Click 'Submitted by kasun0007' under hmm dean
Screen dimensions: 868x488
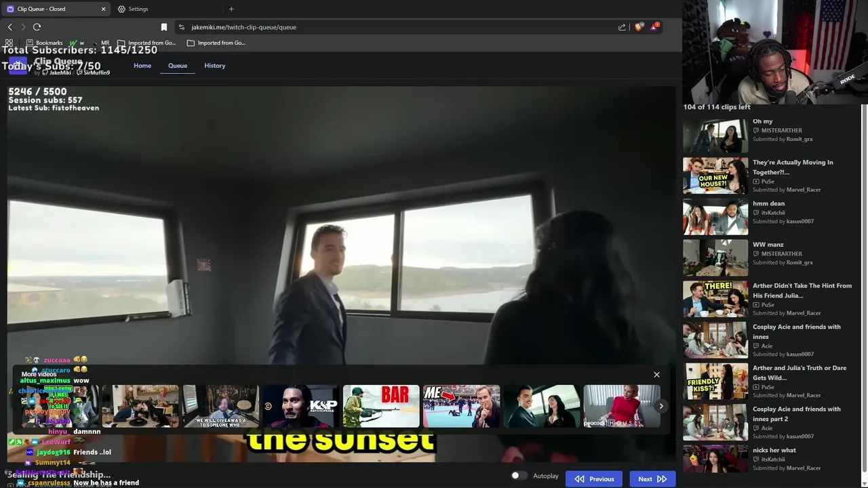(x=783, y=221)
